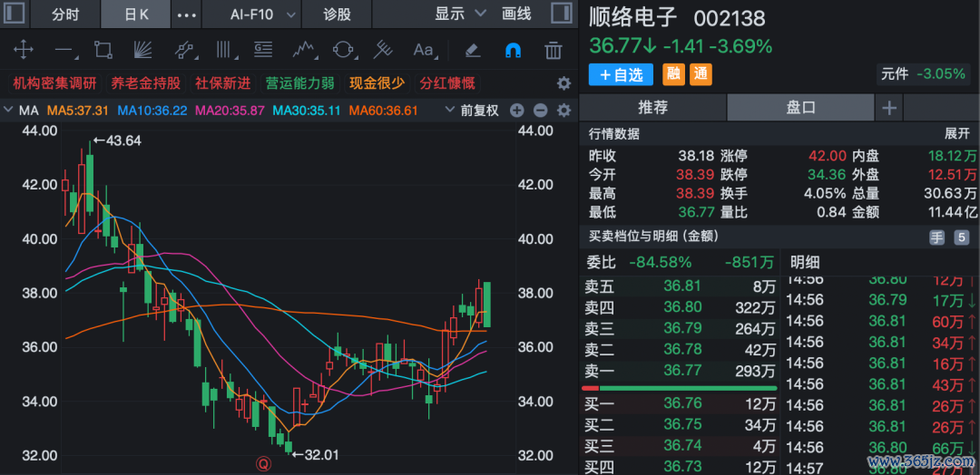
Task: Select the move/crosshair cursor tool
Action: pyautogui.click(x=23, y=50)
